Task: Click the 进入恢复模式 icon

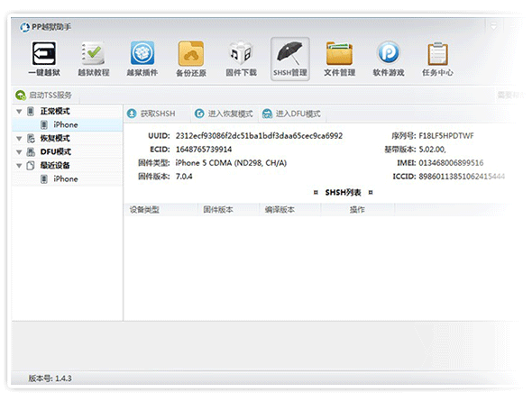Action: coord(199,114)
